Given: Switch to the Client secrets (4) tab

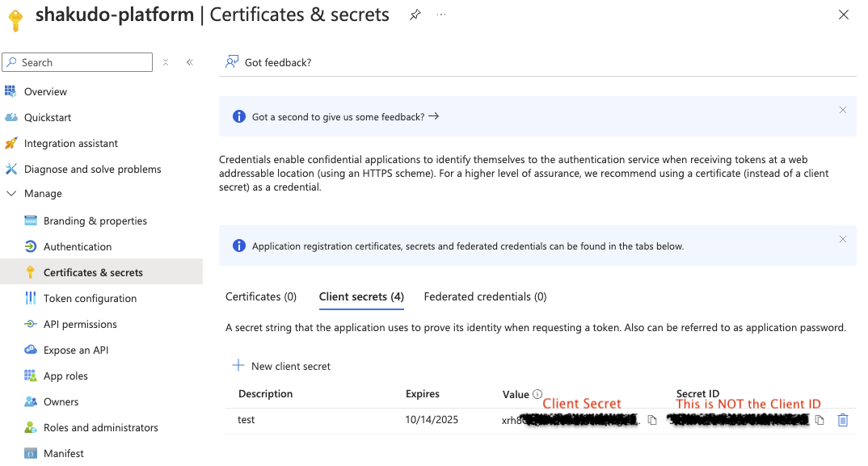Looking at the screenshot, I should pyautogui.click(x=361, y=296).
